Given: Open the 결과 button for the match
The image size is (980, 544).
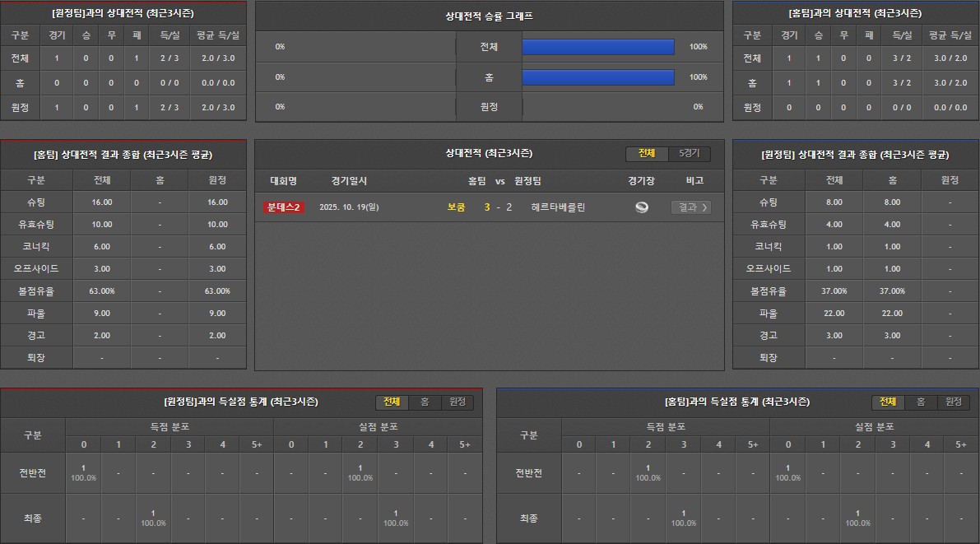Looking at the screenshot, I should point(690,207).
